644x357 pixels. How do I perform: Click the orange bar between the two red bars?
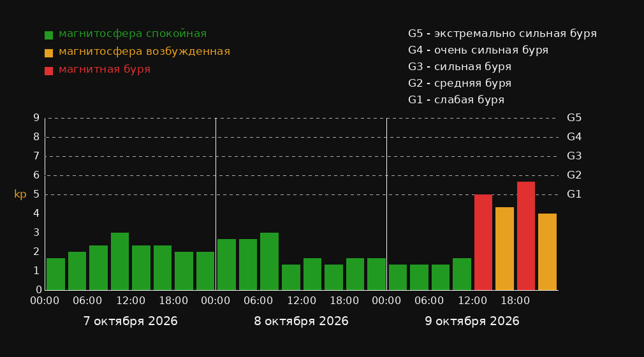point(504,249)
